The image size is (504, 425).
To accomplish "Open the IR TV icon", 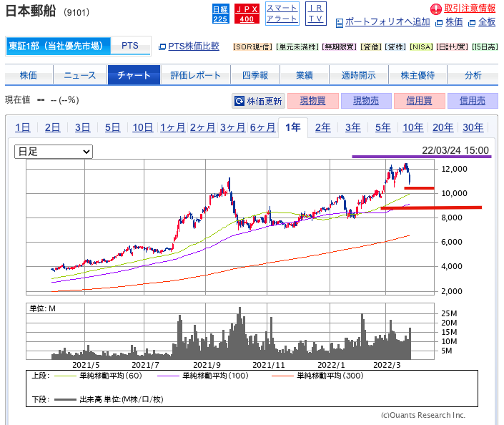I will pos(316,14).
